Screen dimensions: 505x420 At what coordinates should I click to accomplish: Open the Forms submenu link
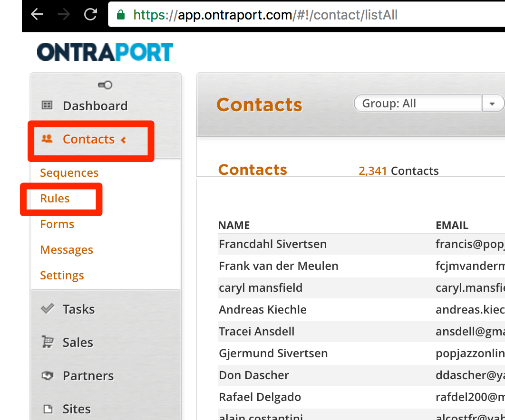click(x=57, y=224)
